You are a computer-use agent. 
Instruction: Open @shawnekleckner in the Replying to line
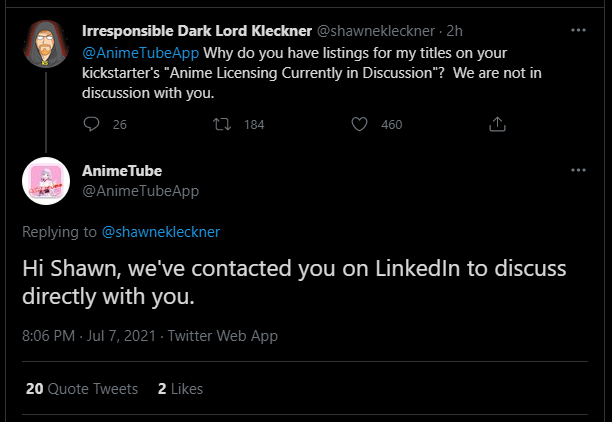coord(161,232)
